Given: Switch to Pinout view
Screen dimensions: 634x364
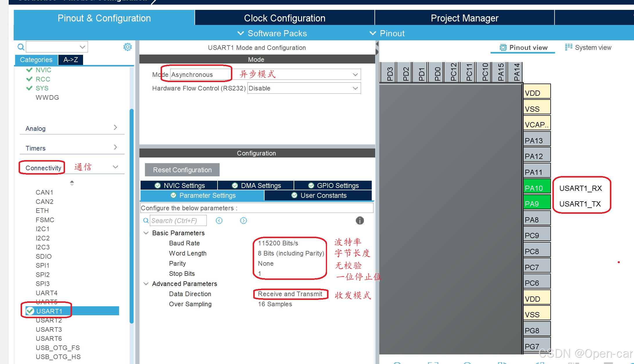Looking at the screenshot, I should 523,48.
